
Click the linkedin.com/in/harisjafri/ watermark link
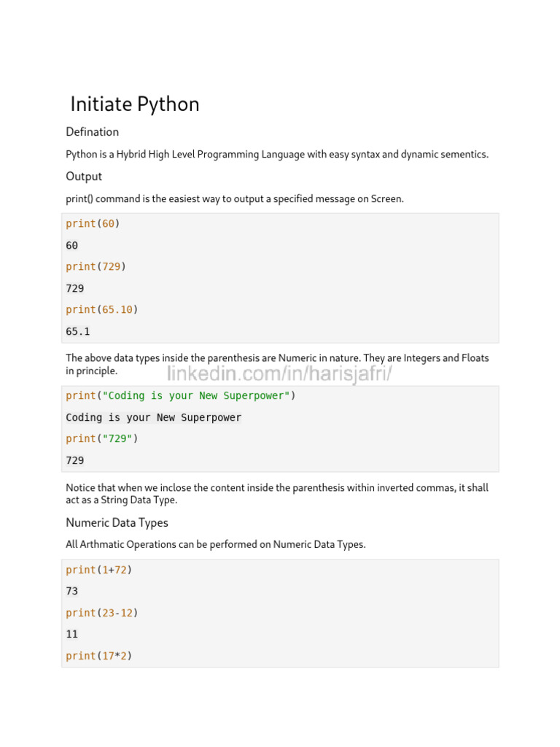[x=281, y=374]
